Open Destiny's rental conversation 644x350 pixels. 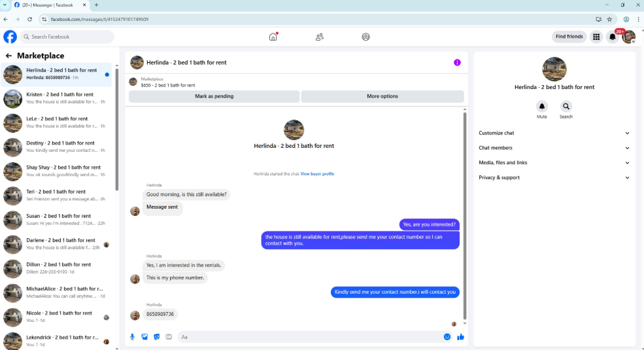[56, 147]
